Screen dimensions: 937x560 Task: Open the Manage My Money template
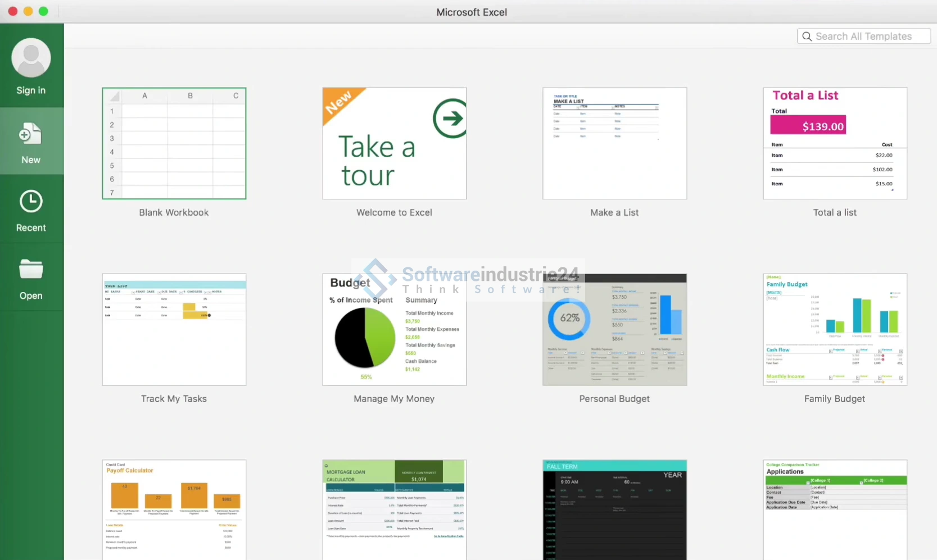394,330
